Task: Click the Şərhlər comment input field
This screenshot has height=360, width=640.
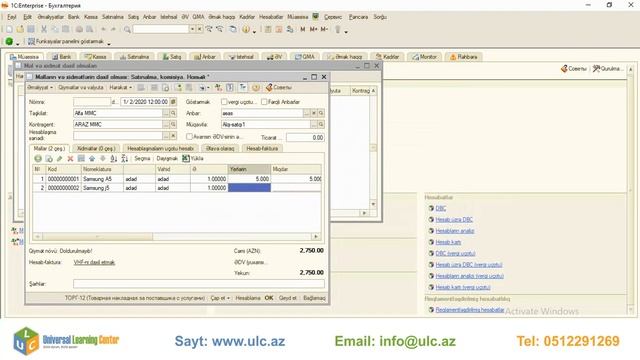Action: pyautogui.click(x=199, y=284)
